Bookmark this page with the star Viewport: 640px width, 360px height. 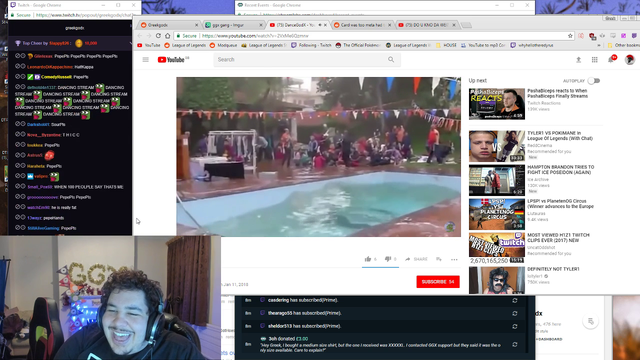click(x=570, y=36)
